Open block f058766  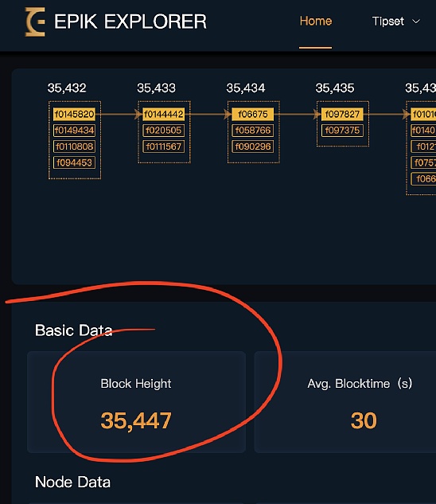click(253, 130)
